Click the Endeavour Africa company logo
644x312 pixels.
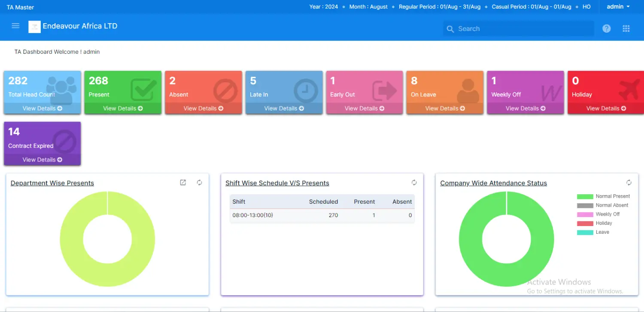[34, 27]
